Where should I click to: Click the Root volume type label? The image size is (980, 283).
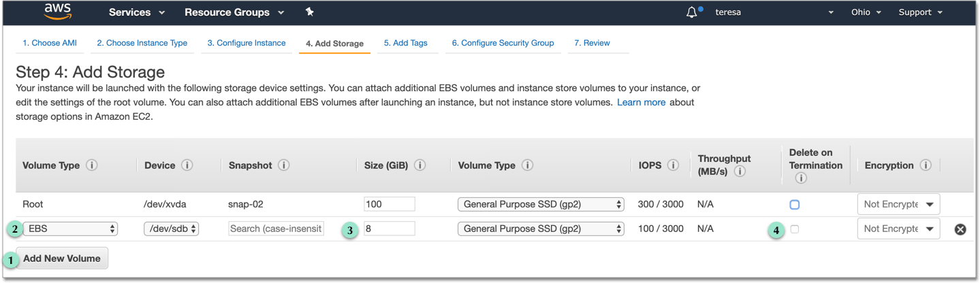click(33, 204)
